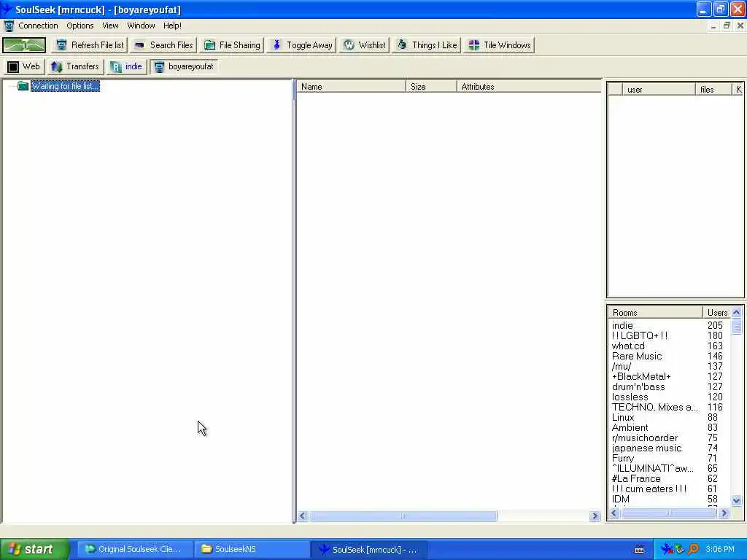Click the keyboard icon in the taskbar
The height and width of the screenshot is (560, 747).
coord(639,550)
